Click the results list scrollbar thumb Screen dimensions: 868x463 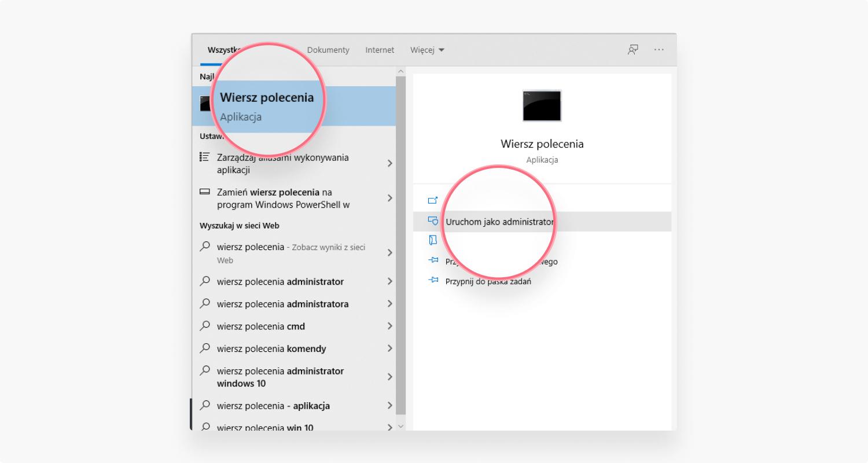400,245
